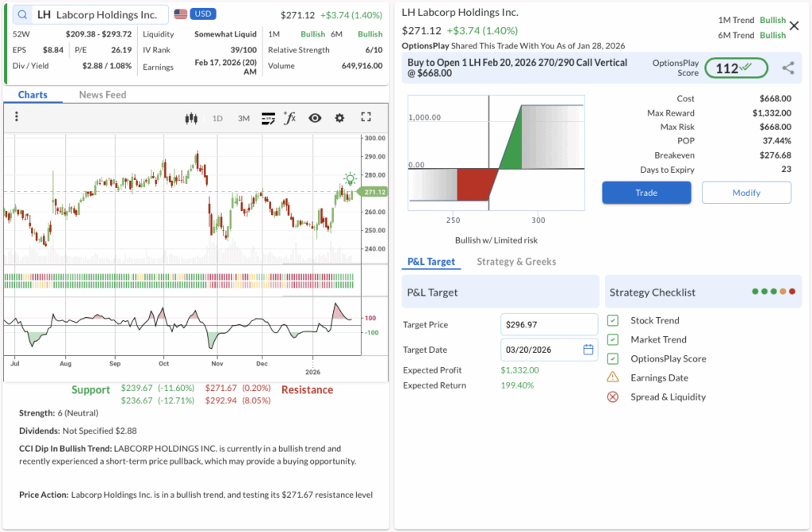
Task: Click the lightbulb signal marker on chart
Action: (x=350, y=179)
